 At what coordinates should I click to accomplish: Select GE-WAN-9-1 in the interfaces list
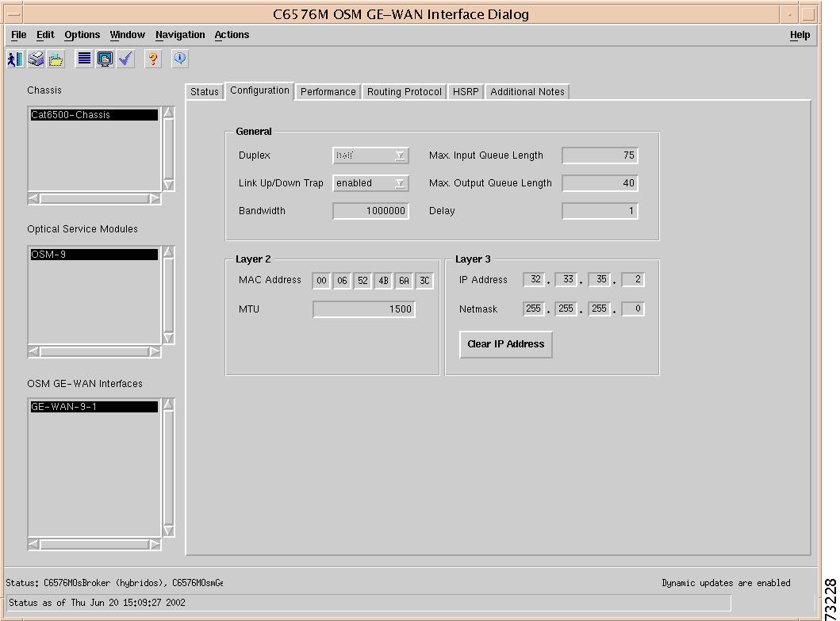tap(94, 407)
